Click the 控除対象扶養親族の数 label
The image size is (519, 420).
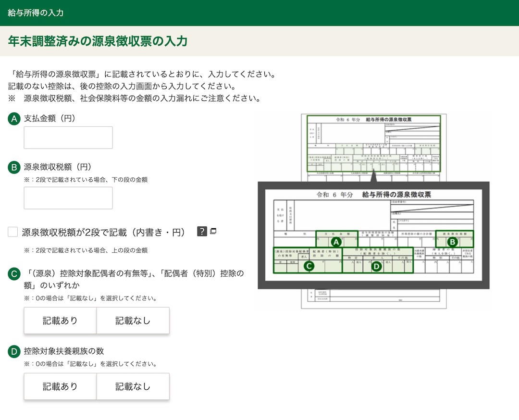coord(64,351)
